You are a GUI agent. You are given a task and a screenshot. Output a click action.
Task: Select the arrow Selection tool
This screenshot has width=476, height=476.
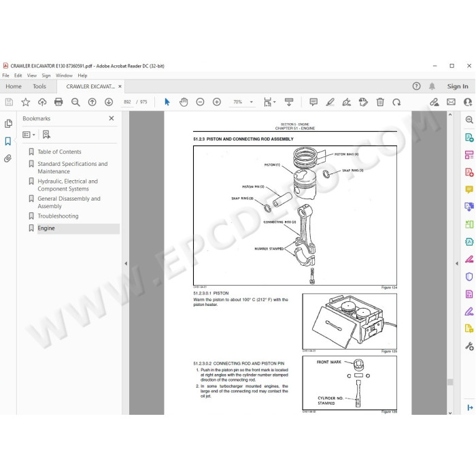[x=167, y=102]
